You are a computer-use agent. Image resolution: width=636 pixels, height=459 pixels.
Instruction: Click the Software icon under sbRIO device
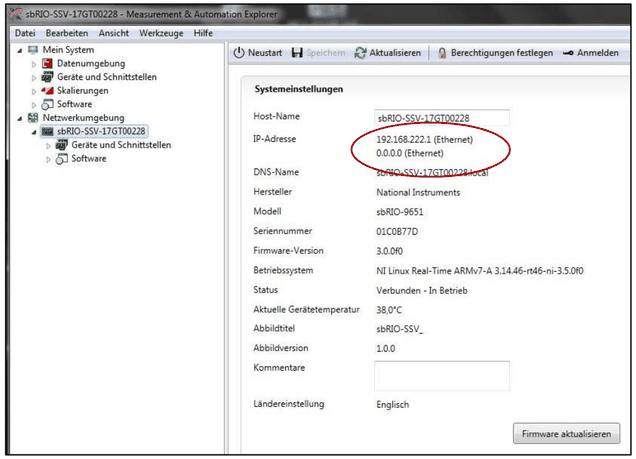coord(62,159)
